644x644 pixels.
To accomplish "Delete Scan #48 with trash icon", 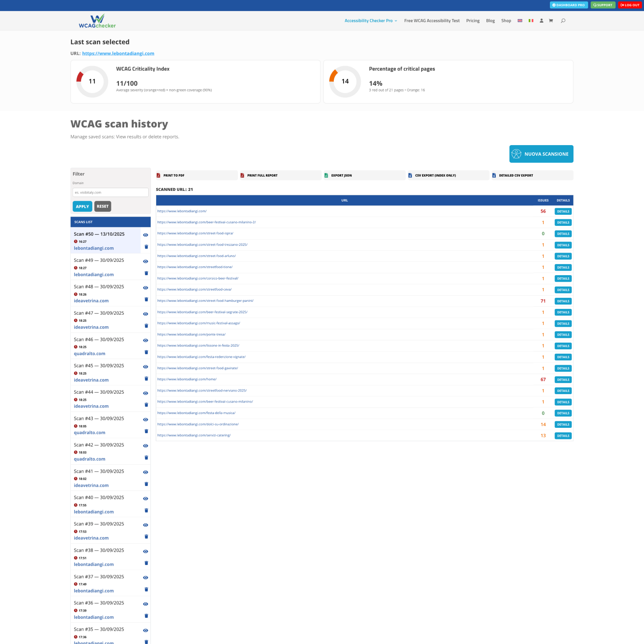I will [146, 299].
